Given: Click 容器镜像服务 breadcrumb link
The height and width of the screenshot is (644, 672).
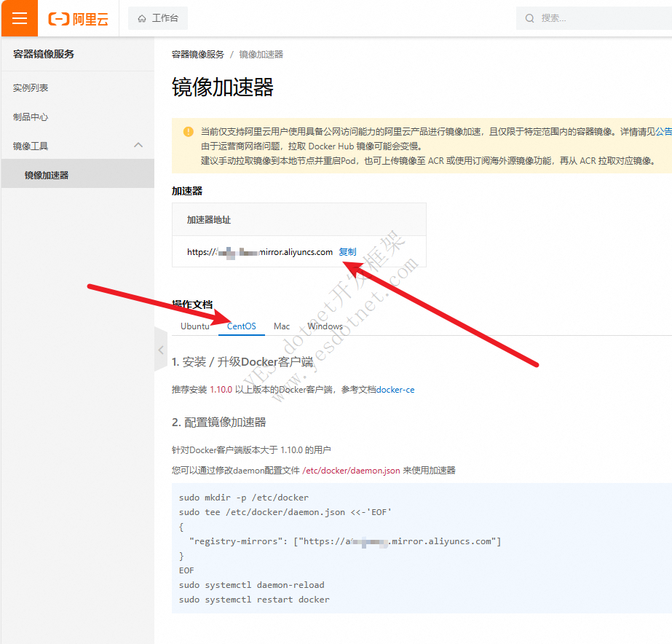Looking at the screenshot, I should click(x=197, y=55).
